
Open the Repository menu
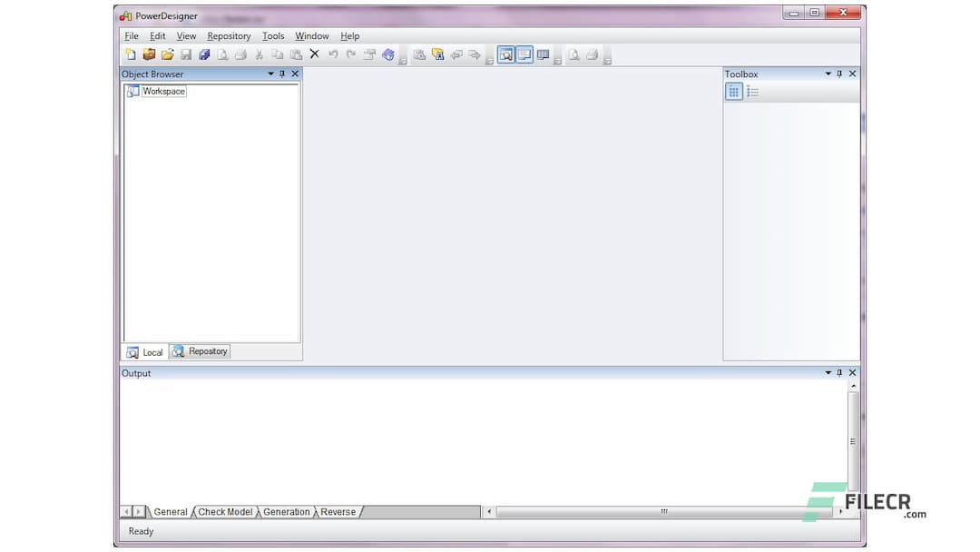228,35
